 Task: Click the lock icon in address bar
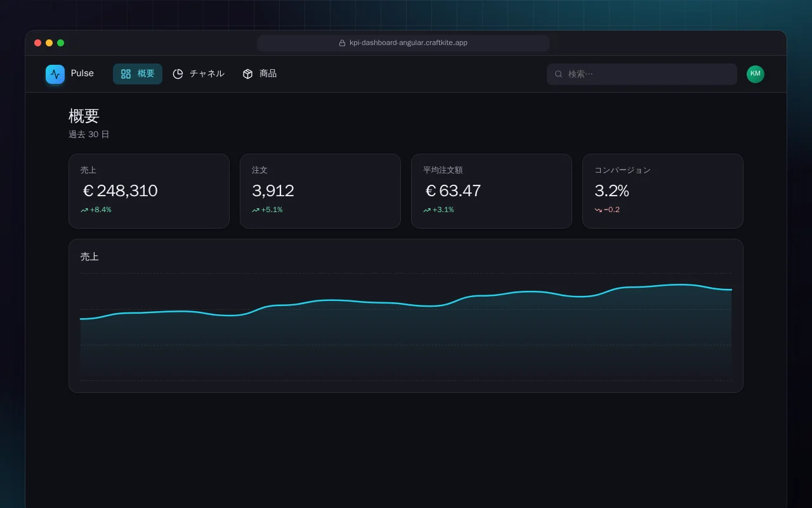[343, 43]
